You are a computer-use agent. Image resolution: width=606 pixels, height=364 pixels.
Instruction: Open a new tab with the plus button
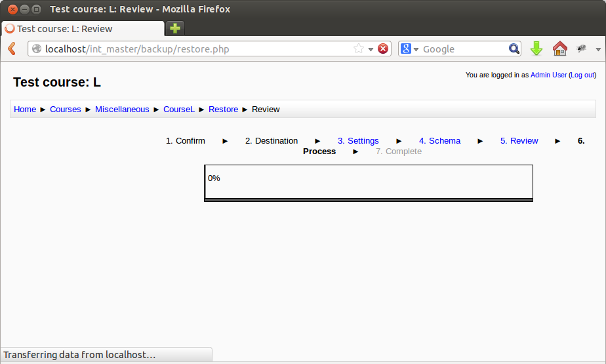(x=175, y=28)
